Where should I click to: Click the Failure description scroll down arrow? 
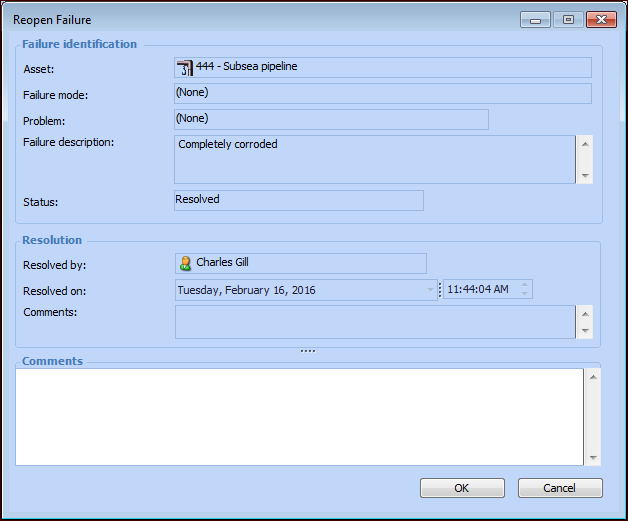coord(585,175)
